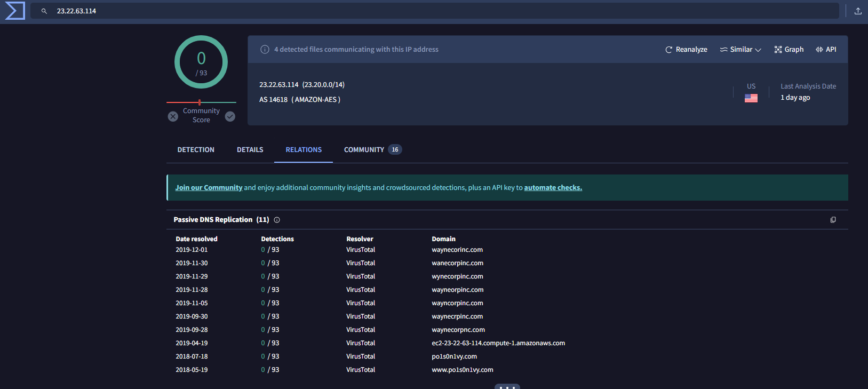Switch to the DETECTION tab

point(196,150)
